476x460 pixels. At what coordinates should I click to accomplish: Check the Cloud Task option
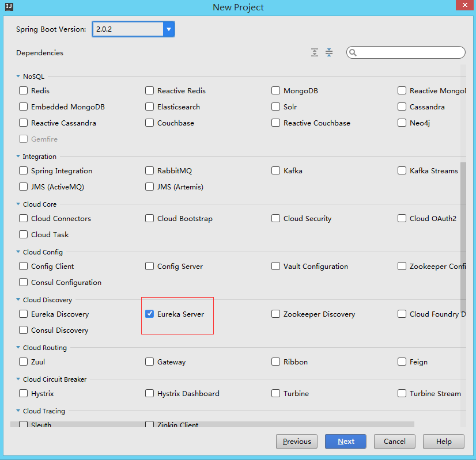click(24, 234)
